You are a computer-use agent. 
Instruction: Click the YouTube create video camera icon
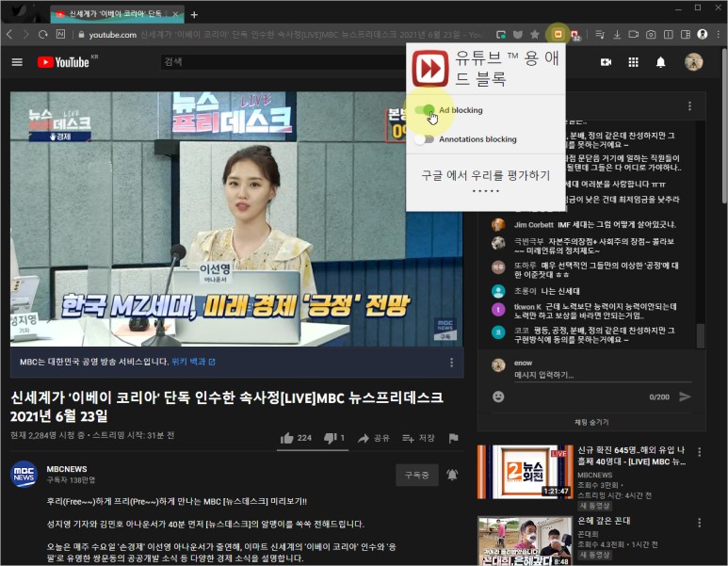coord(606,62)
